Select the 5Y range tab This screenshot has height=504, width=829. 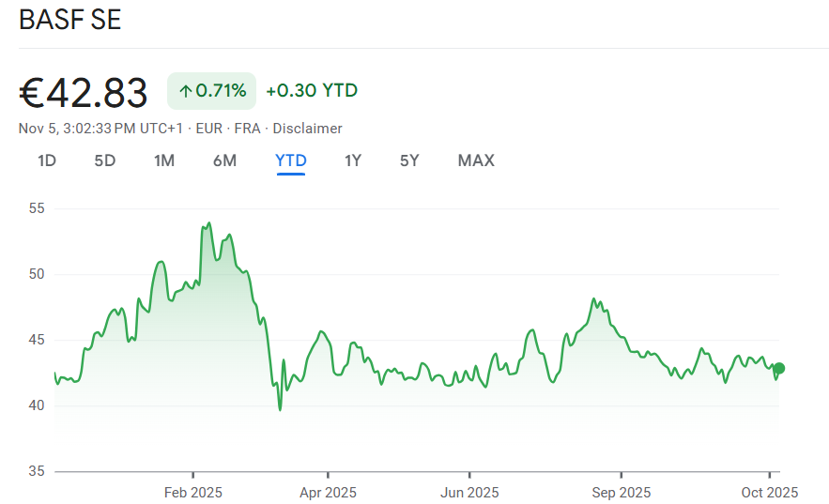[409, 160]
